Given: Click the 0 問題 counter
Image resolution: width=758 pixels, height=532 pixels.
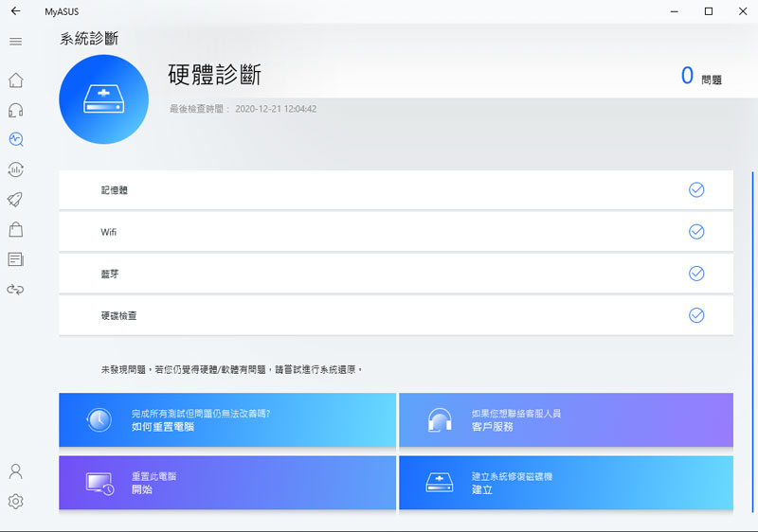Looking at the screenshot, I should (x=701, y=76).
